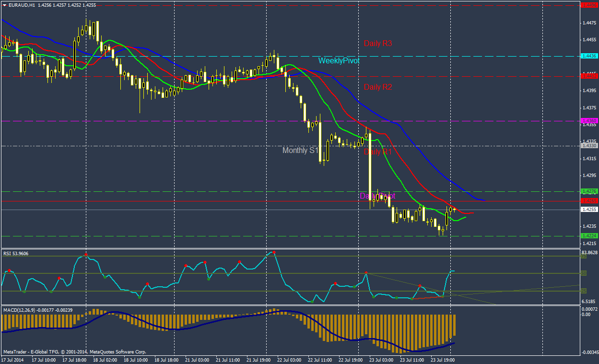This screenshot has width=599, height=364.
Task: Click the 17 Jul 2014 time axis label
Action: pos(12,359)
